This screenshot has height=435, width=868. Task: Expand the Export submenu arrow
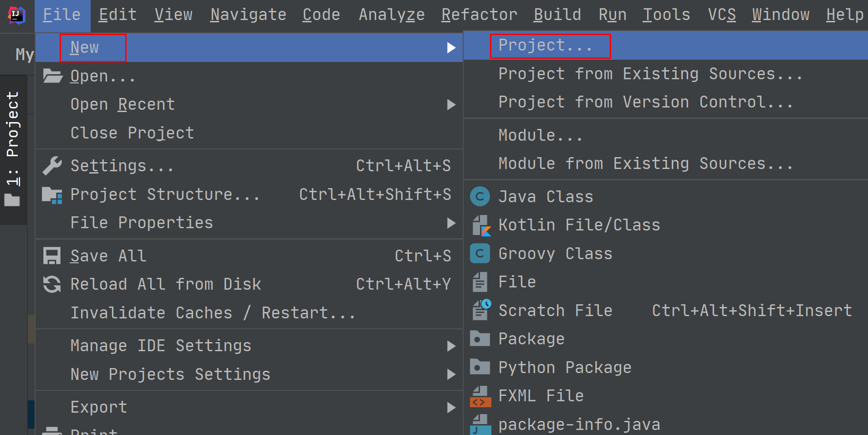(451, 408)
